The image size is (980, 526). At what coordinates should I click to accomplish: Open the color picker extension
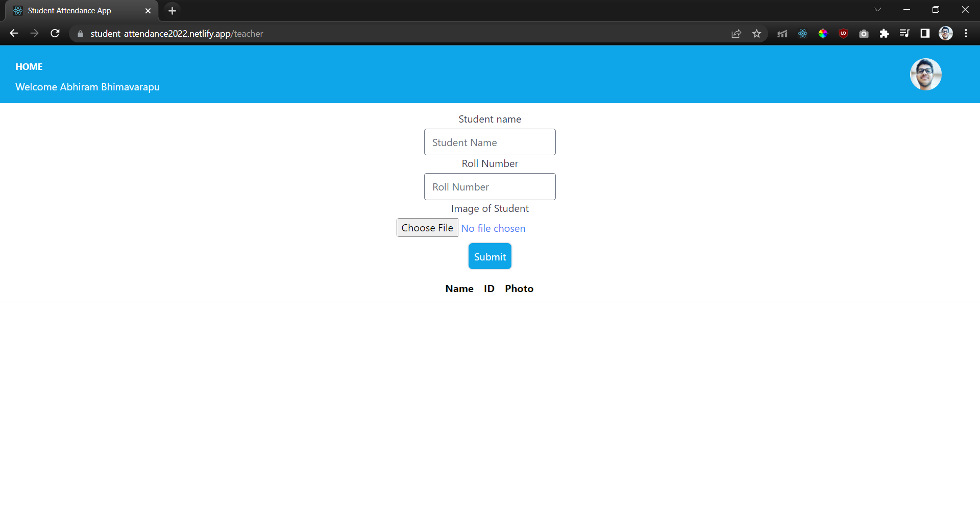tap(823, 33)
